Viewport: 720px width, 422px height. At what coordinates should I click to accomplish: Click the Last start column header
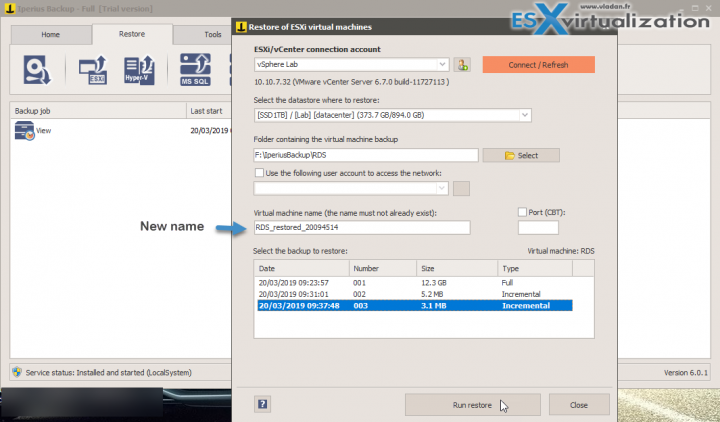coord(209,111)
